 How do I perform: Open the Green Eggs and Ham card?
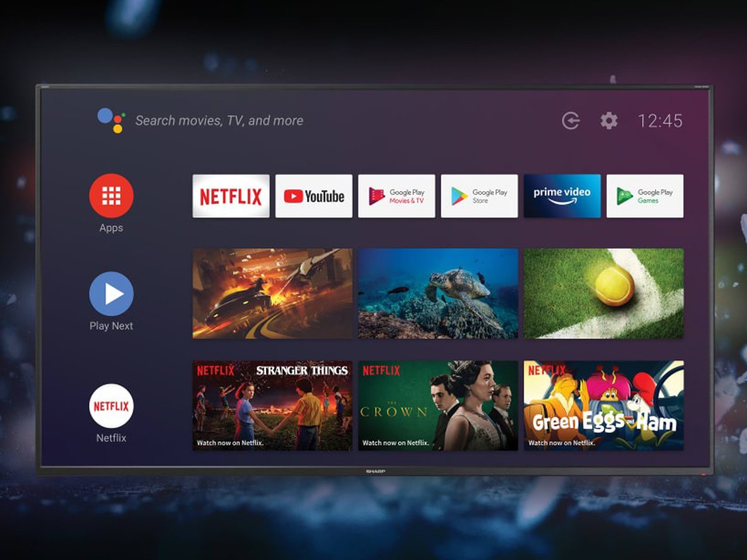pos(604,406)
